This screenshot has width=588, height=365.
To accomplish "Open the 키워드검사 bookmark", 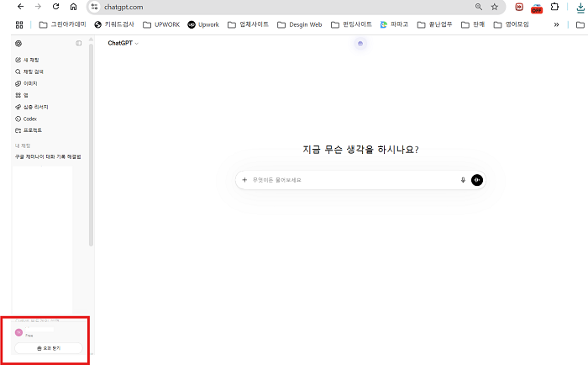I will pyautogui.click(x=114, y=24).
